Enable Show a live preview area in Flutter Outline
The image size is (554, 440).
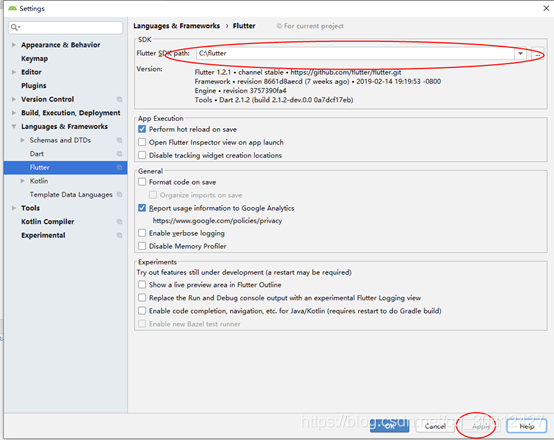[x=142, y=285]
